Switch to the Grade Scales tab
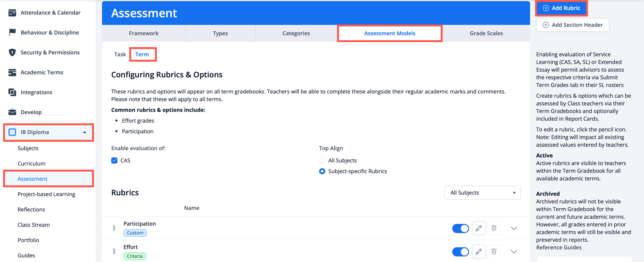Viewport: 644px width, 262px height. 486,33
